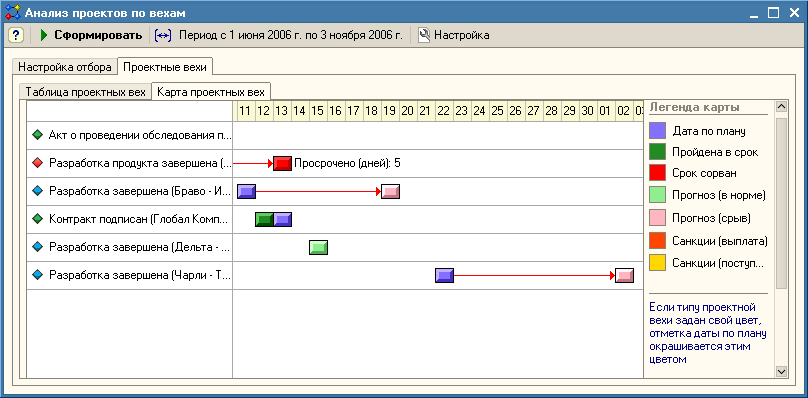The width and height of the screenshot is (808, 398).
Task: Click green diamond beside Акт о проведении обследования
Action: point(37,136)
